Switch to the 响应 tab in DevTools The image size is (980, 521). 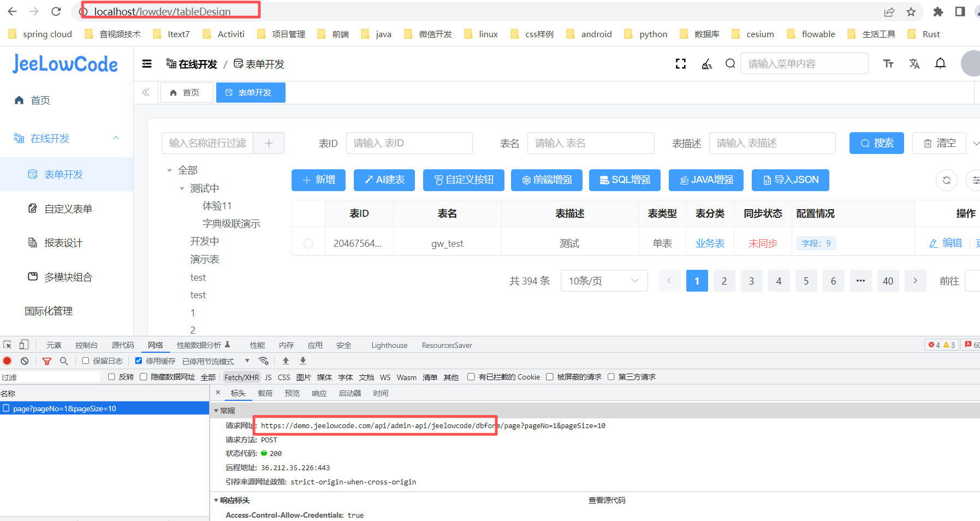pos(319,393)
